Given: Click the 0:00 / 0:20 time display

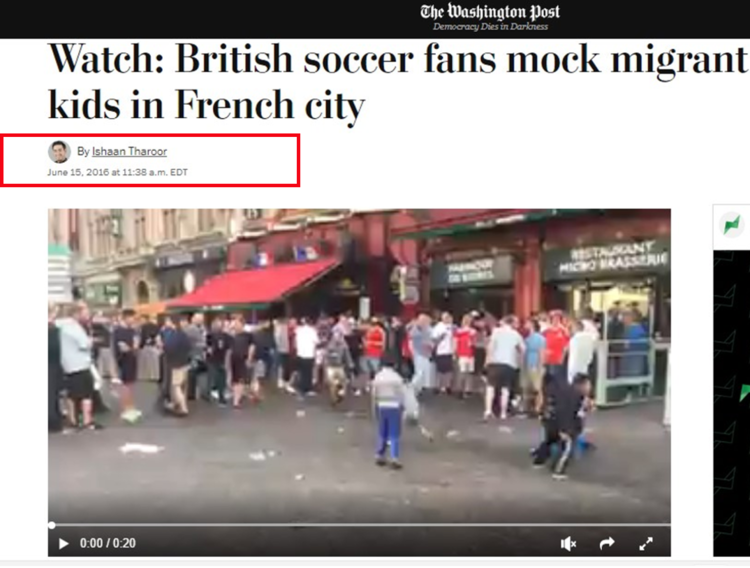Looking at the screenshot, I should point(108,543).
